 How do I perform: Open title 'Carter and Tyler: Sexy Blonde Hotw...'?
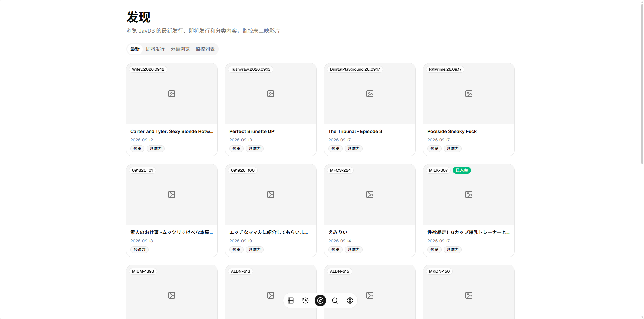(172, 131)
